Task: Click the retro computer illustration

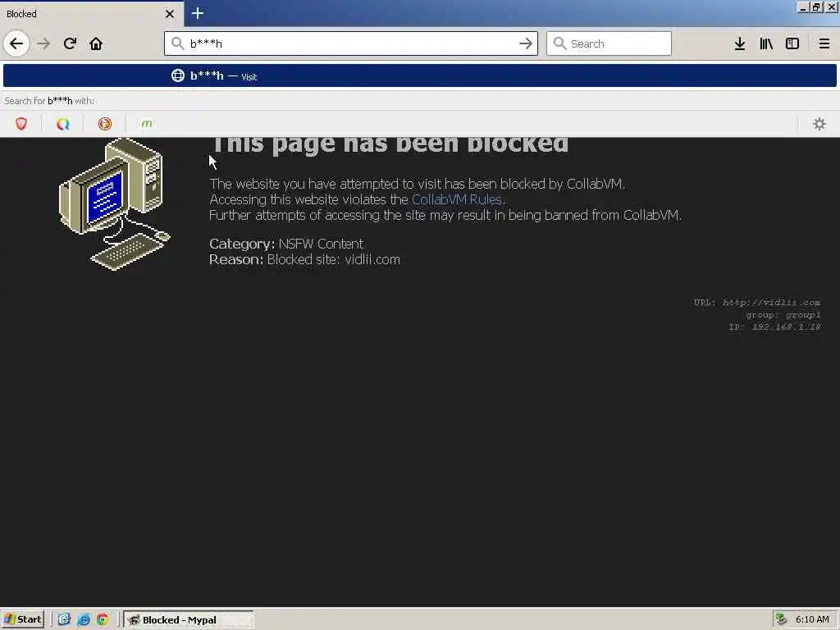Action: (114, 204)
